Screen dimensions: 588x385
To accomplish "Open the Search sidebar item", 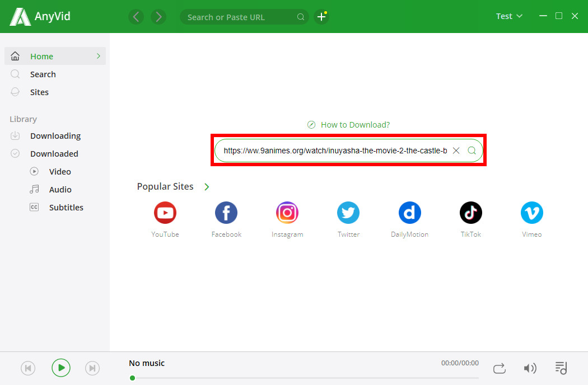I will [55, 74].
